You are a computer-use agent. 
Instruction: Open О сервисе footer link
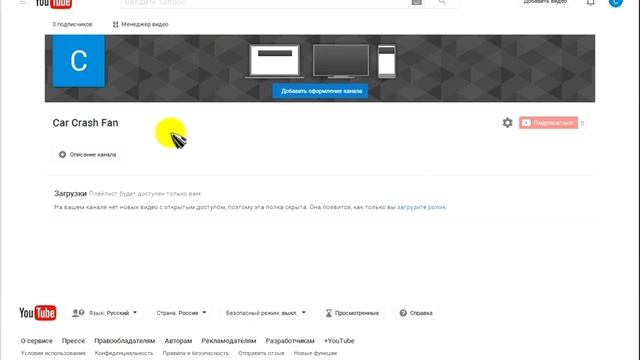point(37,341)
